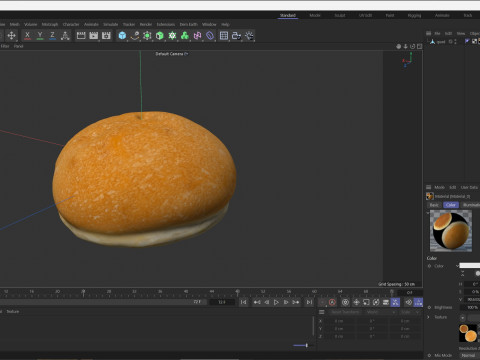480x360 pixels.
Task: Step back one frame
Action: click(267, 302)
